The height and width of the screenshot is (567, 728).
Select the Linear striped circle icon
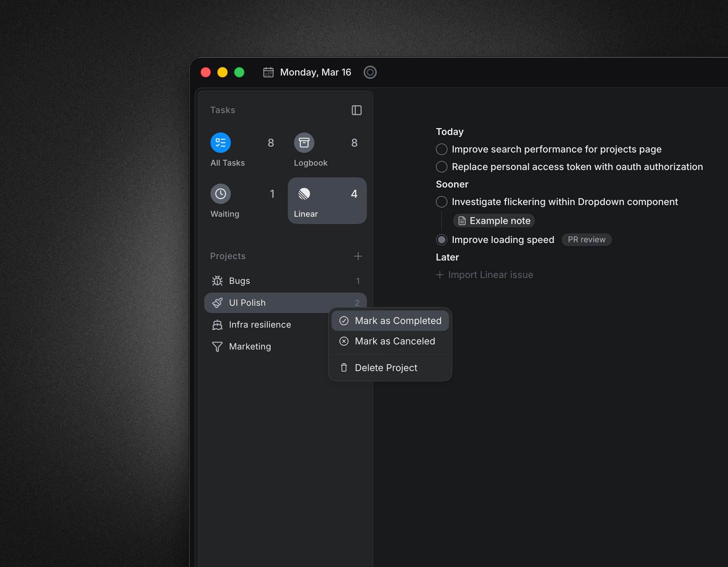[304, 194]
